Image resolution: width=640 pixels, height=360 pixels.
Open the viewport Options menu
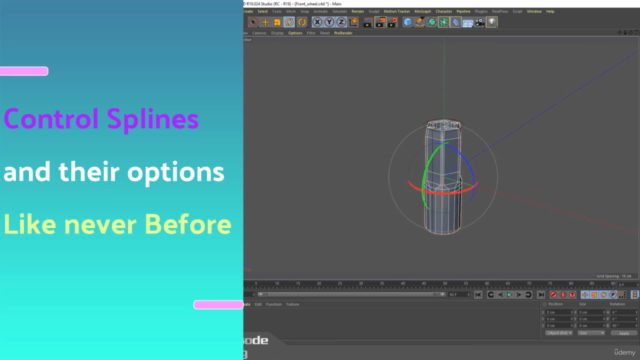click(295, 33)
